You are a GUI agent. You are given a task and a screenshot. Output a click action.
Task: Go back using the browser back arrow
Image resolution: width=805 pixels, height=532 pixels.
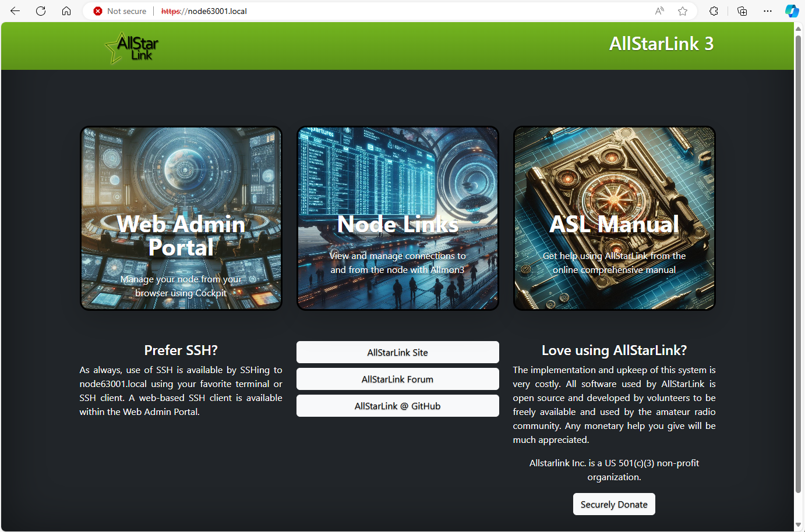[15, 11]
